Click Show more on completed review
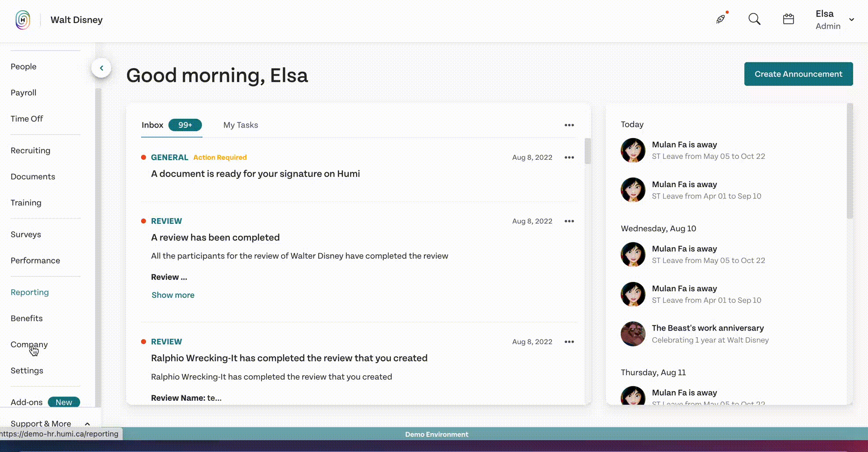This screenshot has height=452, width=868. pyautogui.click(x=173, y=295)
